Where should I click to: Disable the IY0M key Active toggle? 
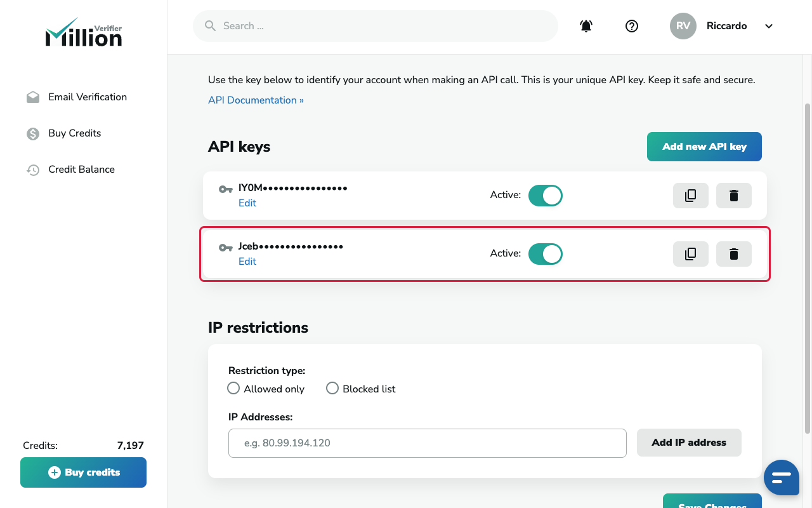[x=546, y=196]
